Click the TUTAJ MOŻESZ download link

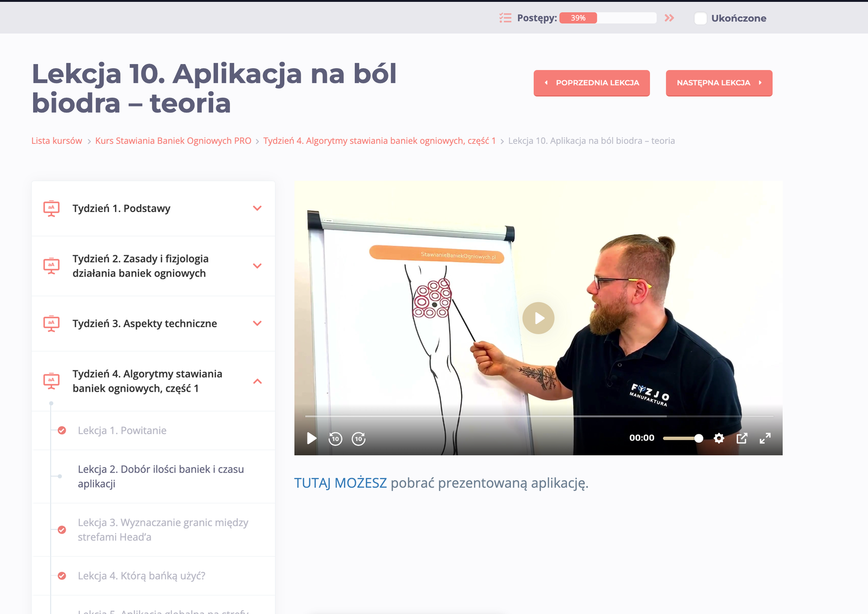coord(341,483)
